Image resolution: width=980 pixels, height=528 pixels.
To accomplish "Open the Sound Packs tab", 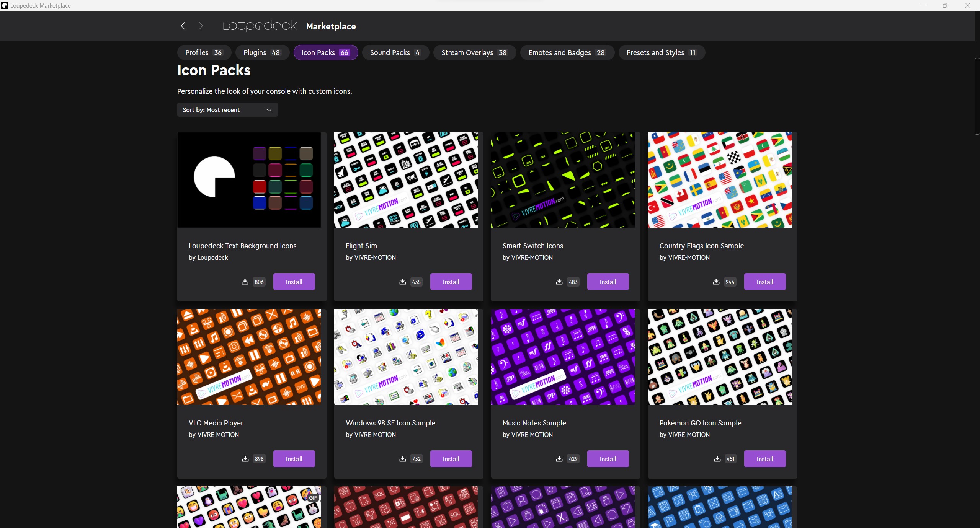I will tap(395, 52).
